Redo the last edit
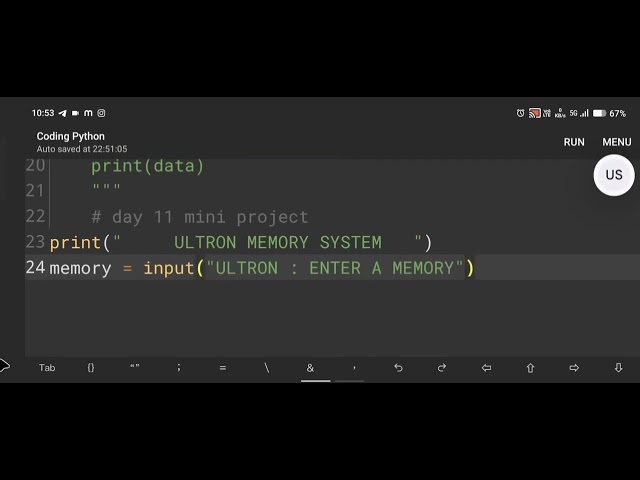This screenshot has height=480, width=640. tap(442, 368)
